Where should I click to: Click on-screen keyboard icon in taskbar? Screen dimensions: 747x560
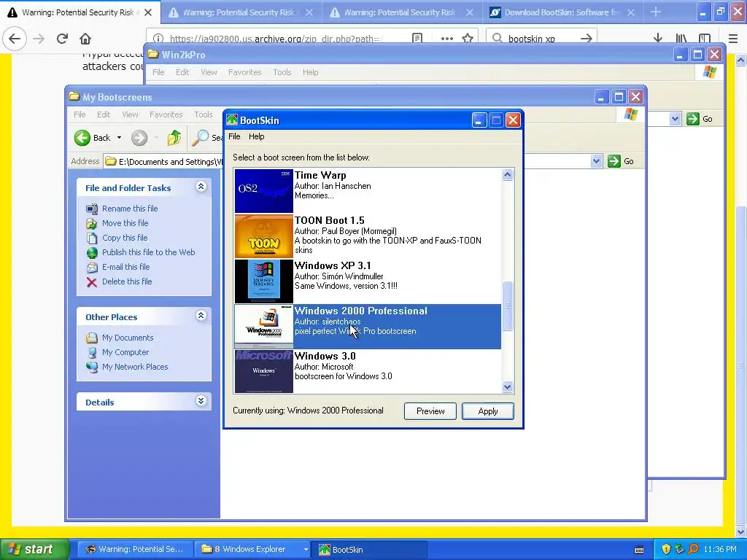click(639, 550)
